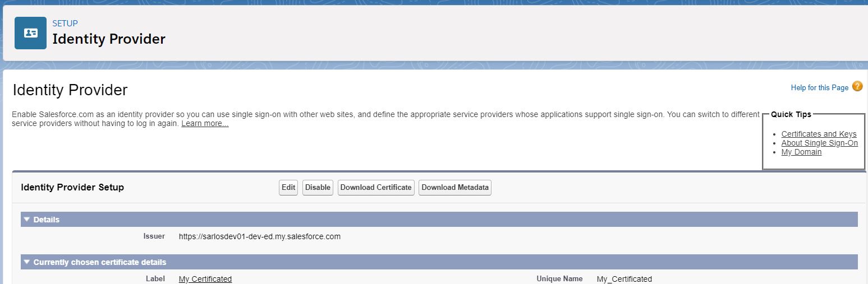Open About Single Sign-On quick tip

(819, 143)
